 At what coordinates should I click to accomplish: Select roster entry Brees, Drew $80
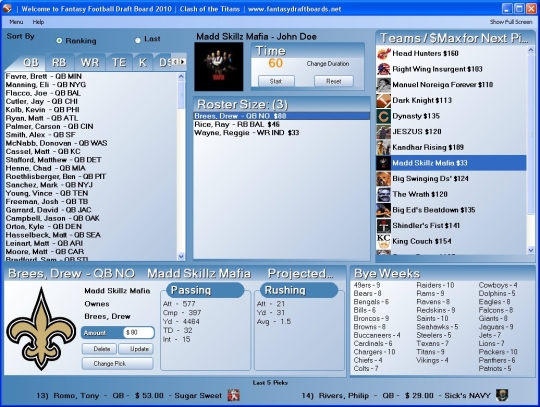click(281, 116)
